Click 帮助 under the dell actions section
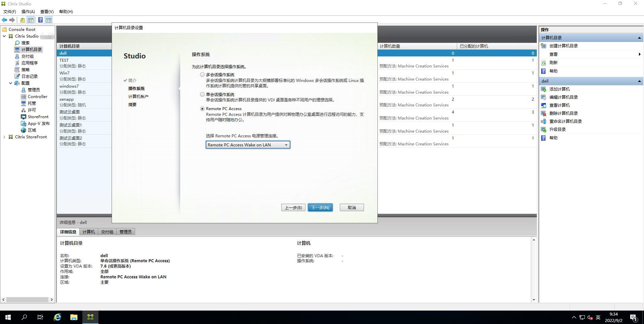 pos(553,138)
